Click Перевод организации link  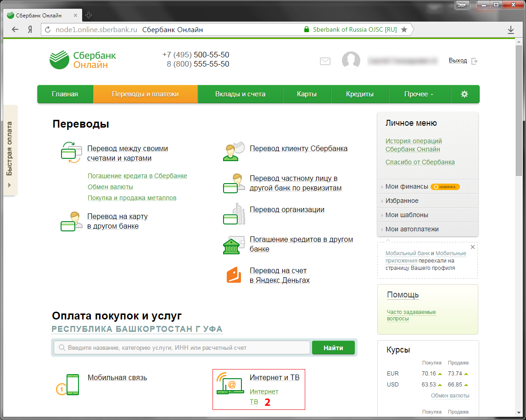point(287,209)
